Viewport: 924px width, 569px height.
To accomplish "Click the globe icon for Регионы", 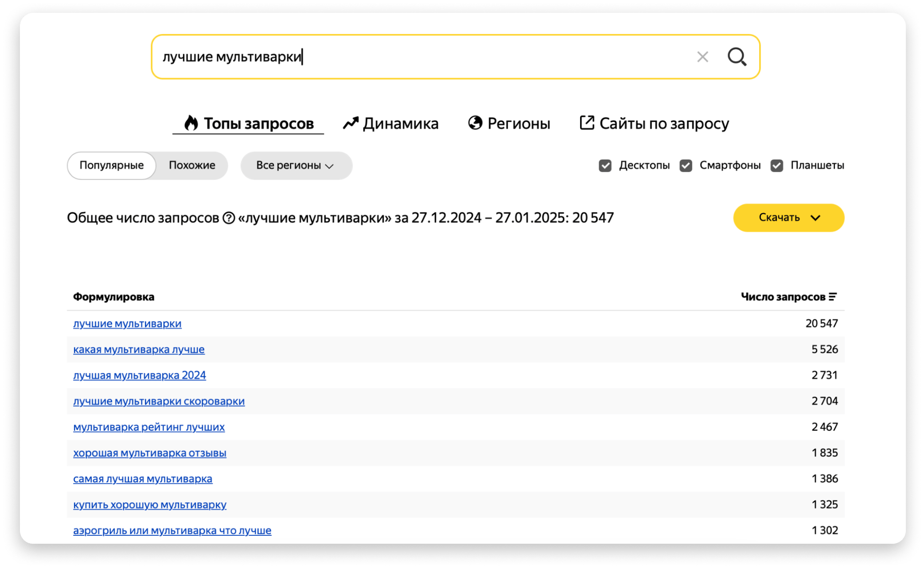I will click(x=475, y=123).
